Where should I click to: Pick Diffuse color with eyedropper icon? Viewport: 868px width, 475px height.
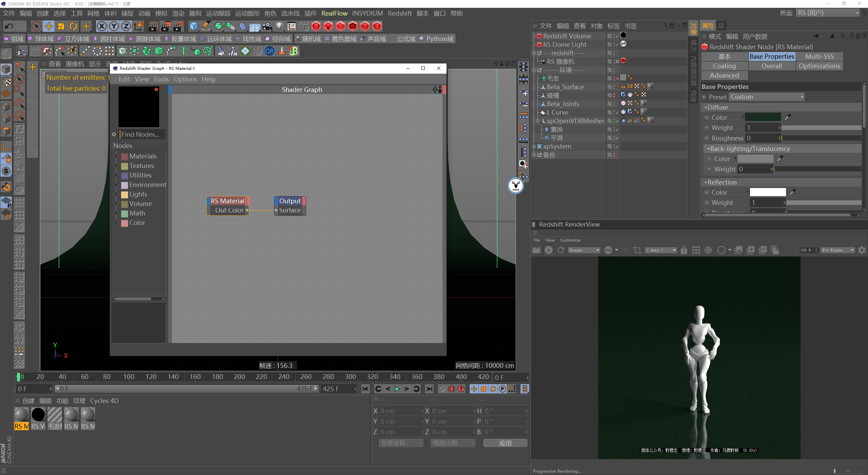pos(787,117)
